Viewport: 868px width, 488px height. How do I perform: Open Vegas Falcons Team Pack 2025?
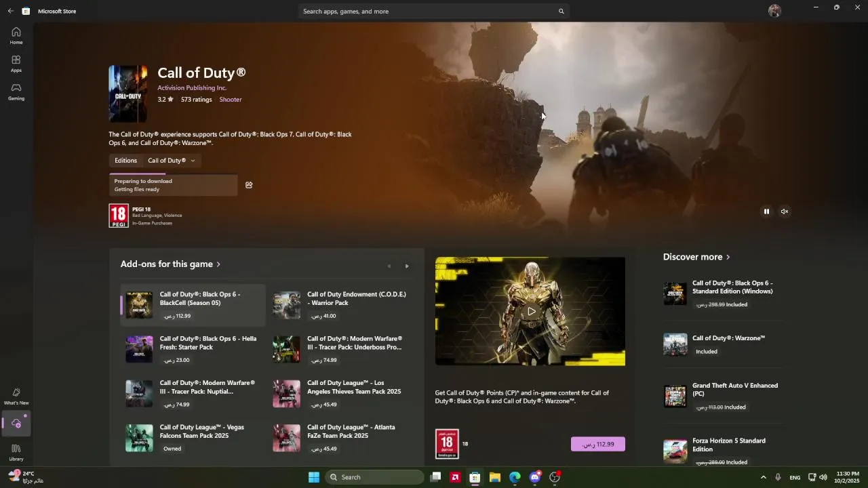(193, 438)
